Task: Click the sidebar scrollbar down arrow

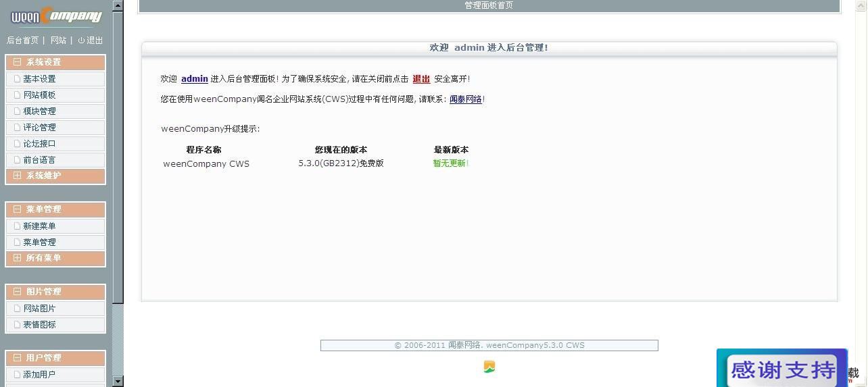Action: [118, 382]
